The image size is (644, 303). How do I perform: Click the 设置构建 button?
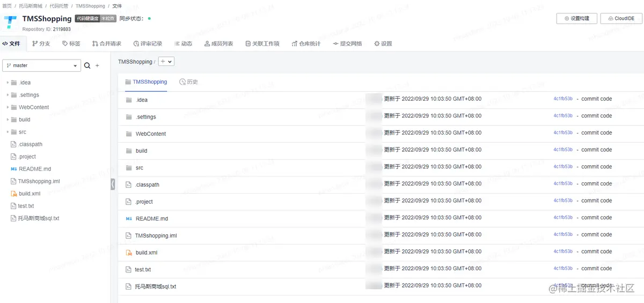[577, 18]
